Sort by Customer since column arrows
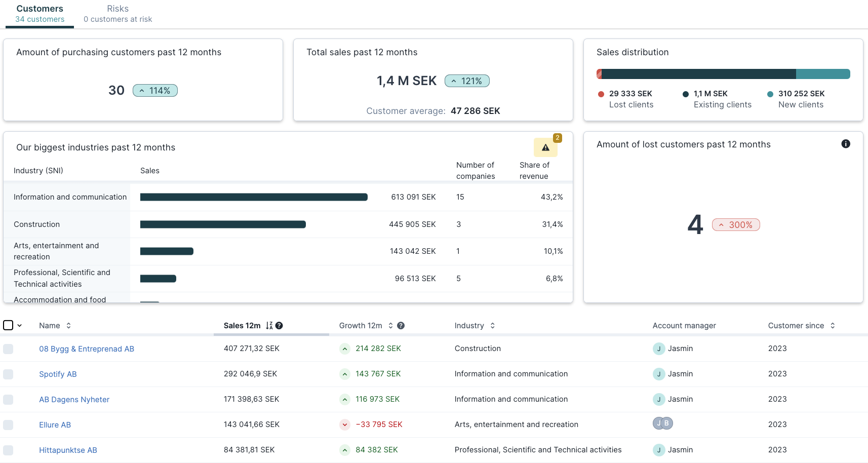The height and width of the screenshot is (463, 868). click(833, 326)
